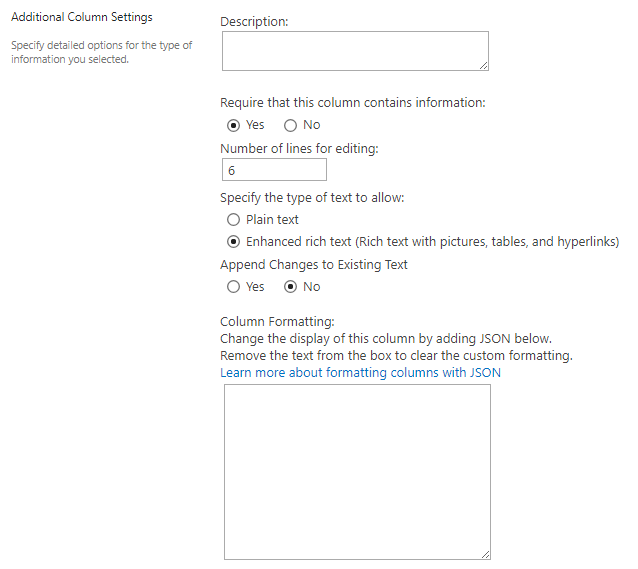Grab the JSON box resize handle

(486, 555)
